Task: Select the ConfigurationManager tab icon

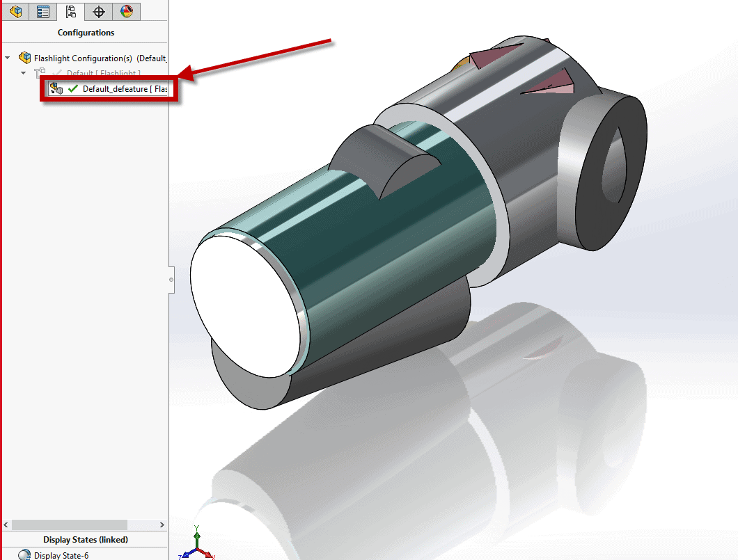Action: (70, 11)
